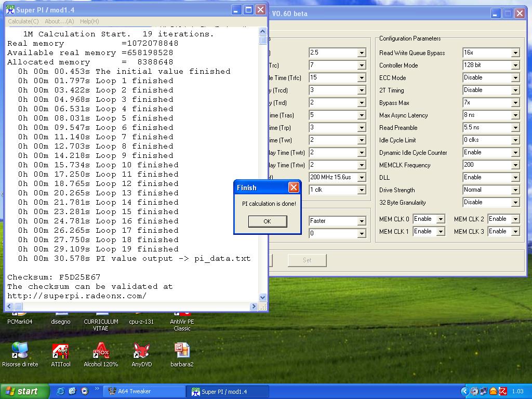Click OK in the Finish dialog

coord(268,221)
